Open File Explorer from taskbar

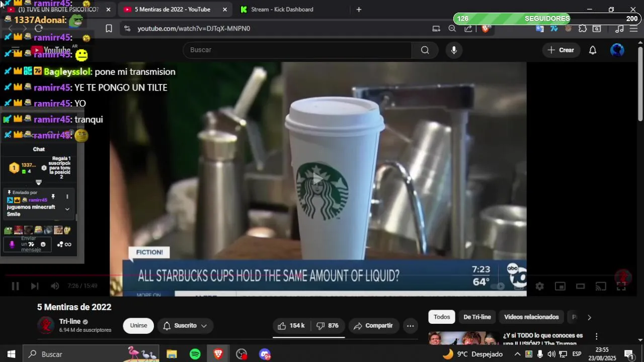[x=172, y=354]
